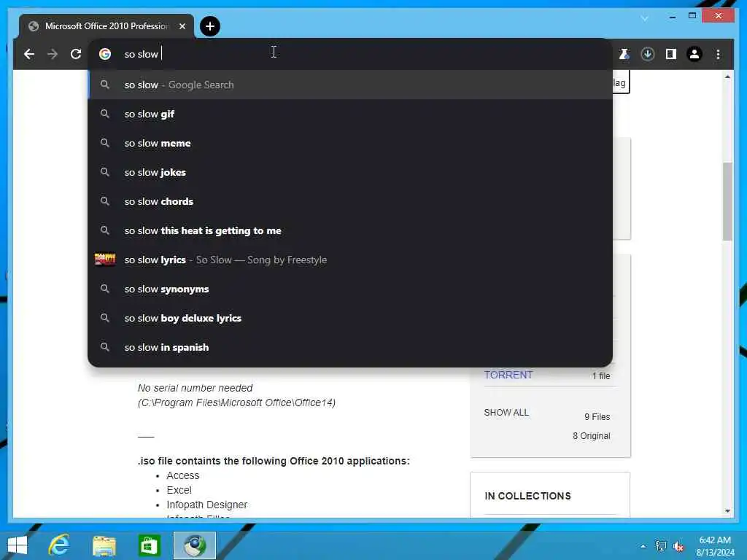Click the 'Access' list item
Screen dimensions: 747x560
click(183, 475)
